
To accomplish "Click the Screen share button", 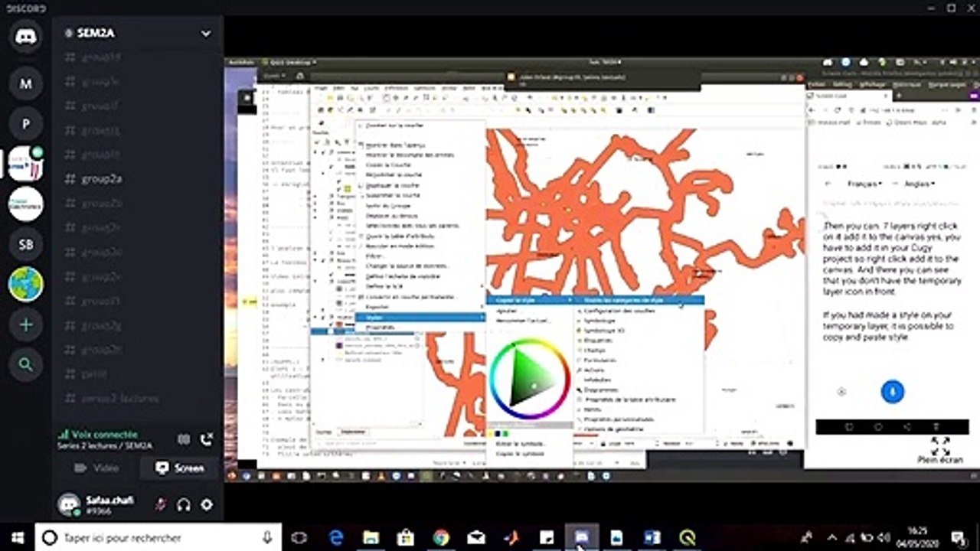I will tap(180, 468).
